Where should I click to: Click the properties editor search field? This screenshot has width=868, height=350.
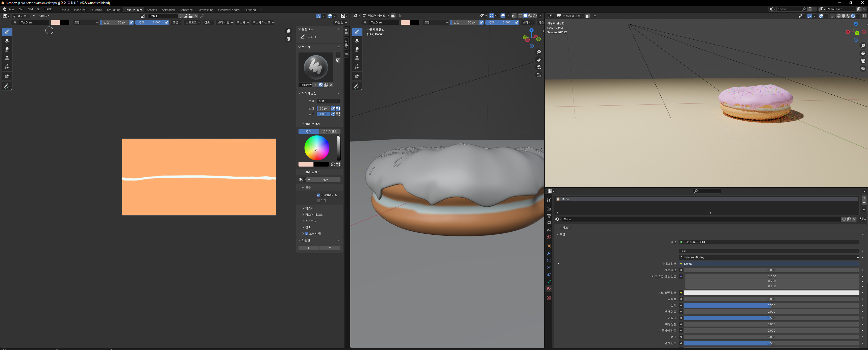tap(708, 191)
